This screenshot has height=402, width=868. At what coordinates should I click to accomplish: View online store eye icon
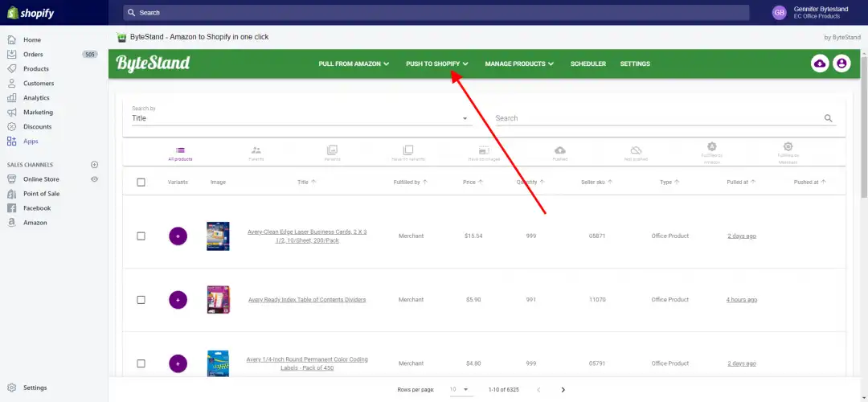click(x=95, y=178)
